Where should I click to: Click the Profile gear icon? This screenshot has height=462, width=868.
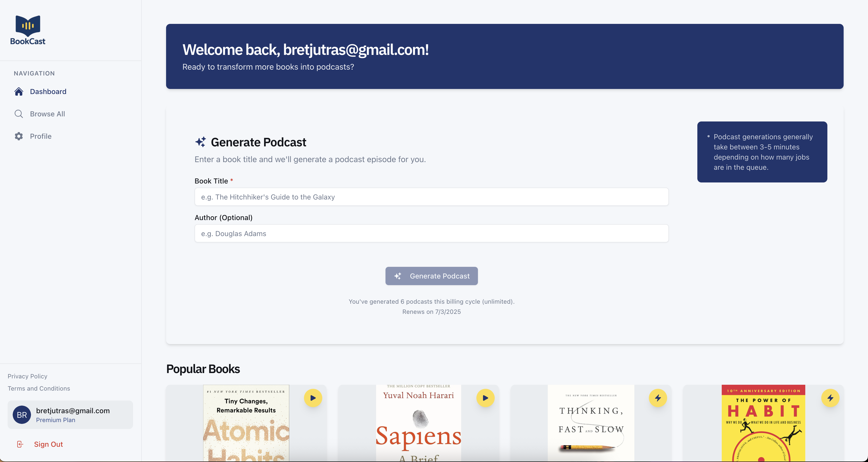tap(19, 136)
